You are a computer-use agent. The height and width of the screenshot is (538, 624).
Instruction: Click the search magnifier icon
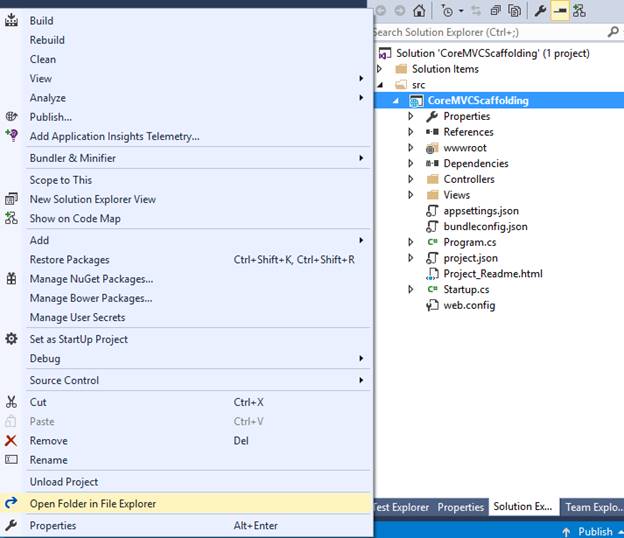point(613,32)
